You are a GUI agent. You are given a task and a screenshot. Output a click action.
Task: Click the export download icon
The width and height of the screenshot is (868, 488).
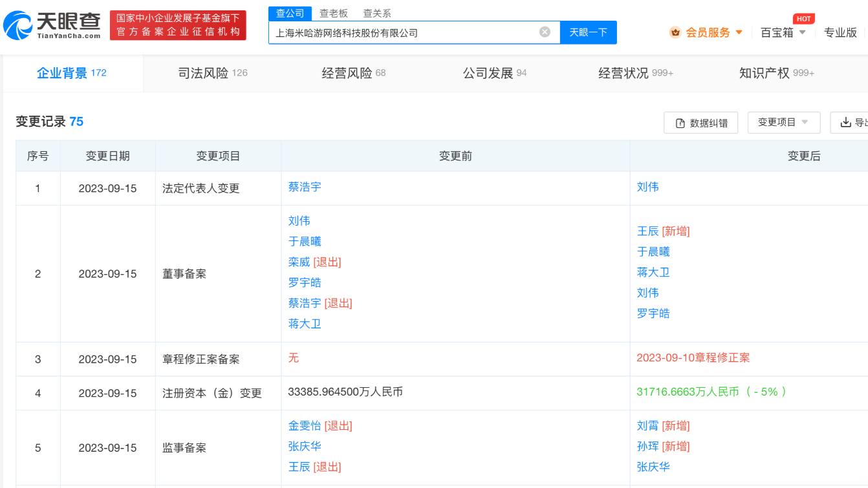(845, 122)
